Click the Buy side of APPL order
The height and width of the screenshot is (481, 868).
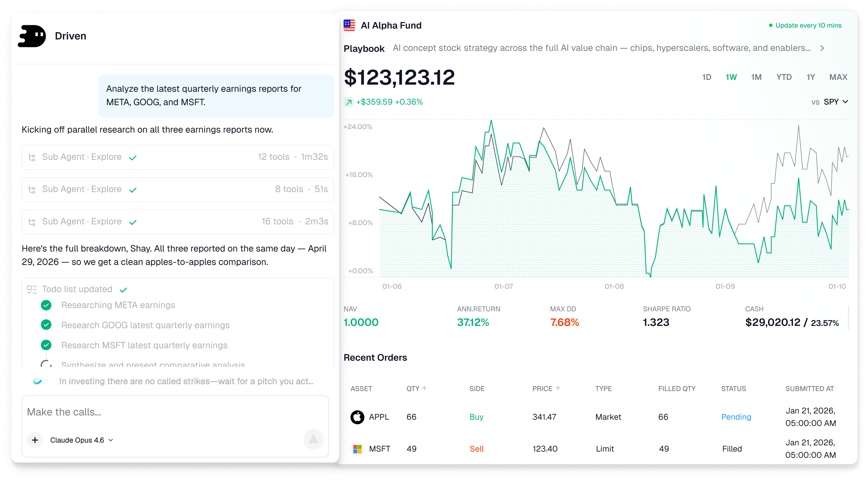[x=476, y=417]
